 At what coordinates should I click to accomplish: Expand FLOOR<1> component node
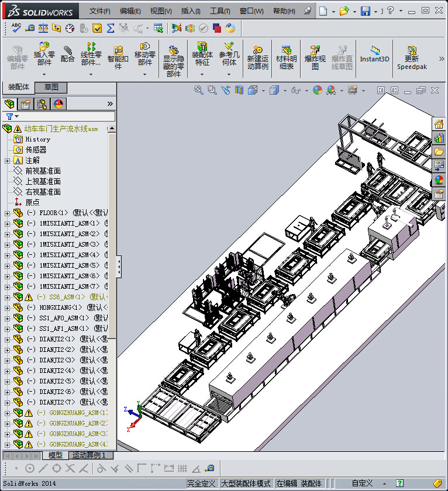pyautogui.click(x=7, y=213)
